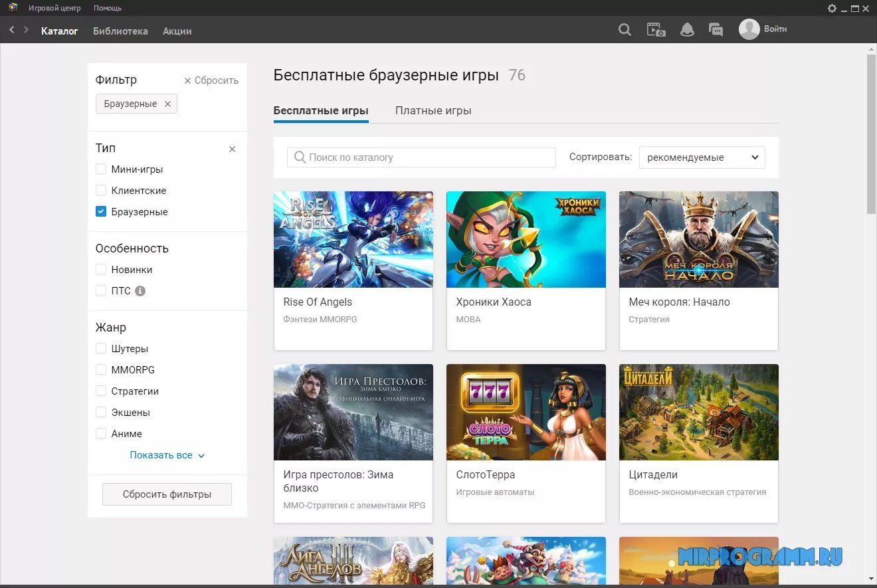Enable the Новинки checkbox

(x=101, y=270)
